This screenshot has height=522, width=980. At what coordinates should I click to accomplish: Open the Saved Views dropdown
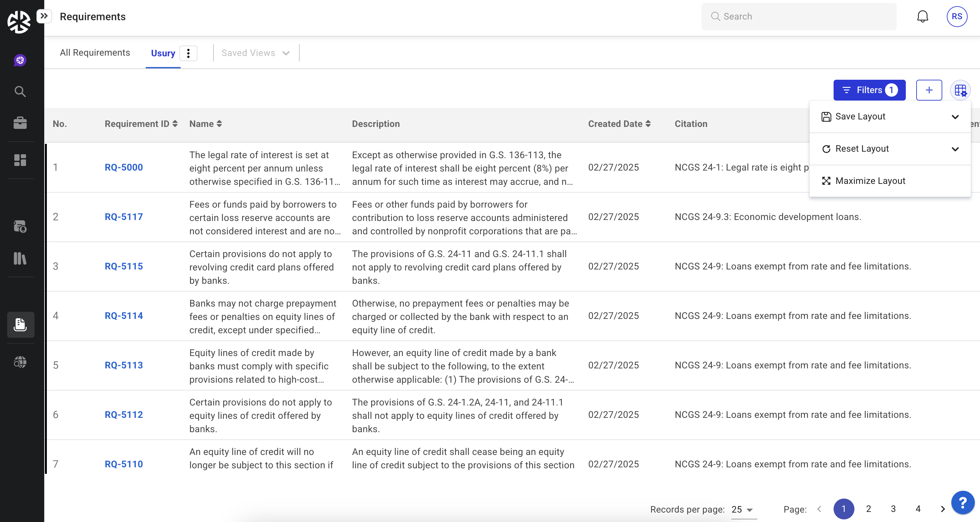coord(255,53)
